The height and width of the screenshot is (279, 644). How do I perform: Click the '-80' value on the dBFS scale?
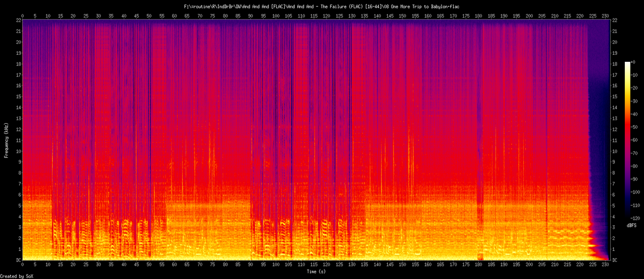(635, 166)
